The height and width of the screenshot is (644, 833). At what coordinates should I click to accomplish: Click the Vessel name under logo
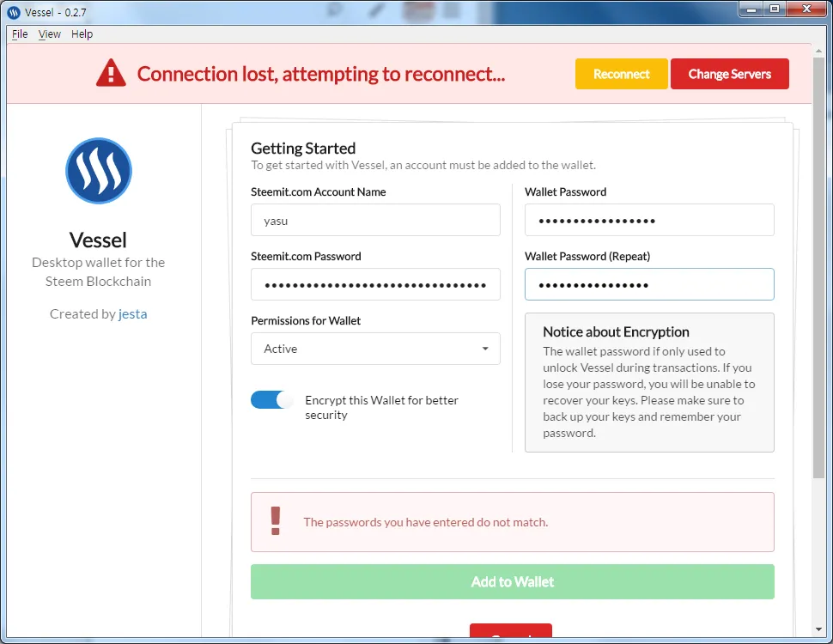(x=98, y=240)
